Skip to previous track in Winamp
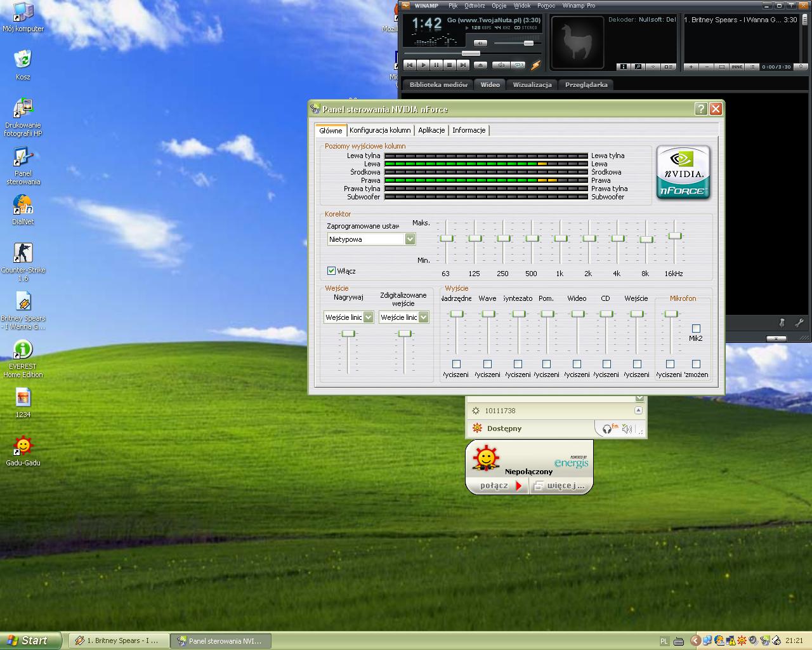 point(410,65)
